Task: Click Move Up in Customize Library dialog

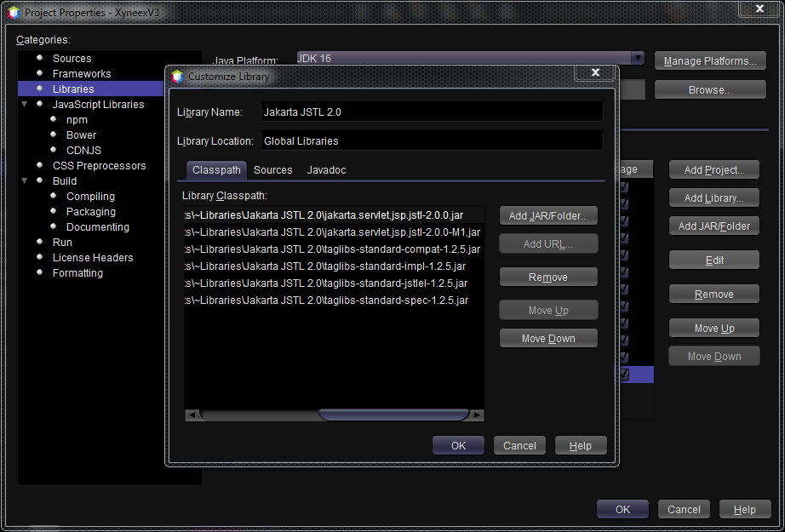Action: [x=548, y=311]
